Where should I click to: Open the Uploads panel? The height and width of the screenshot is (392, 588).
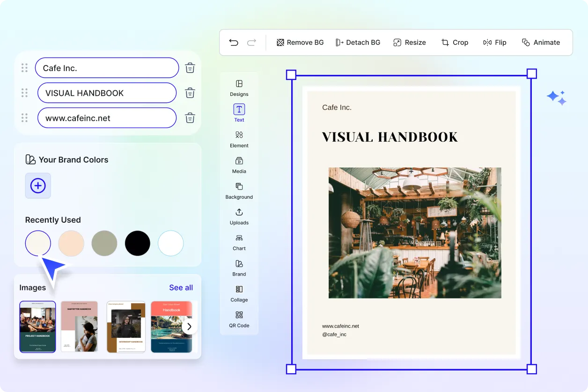[x=239, y=216]
